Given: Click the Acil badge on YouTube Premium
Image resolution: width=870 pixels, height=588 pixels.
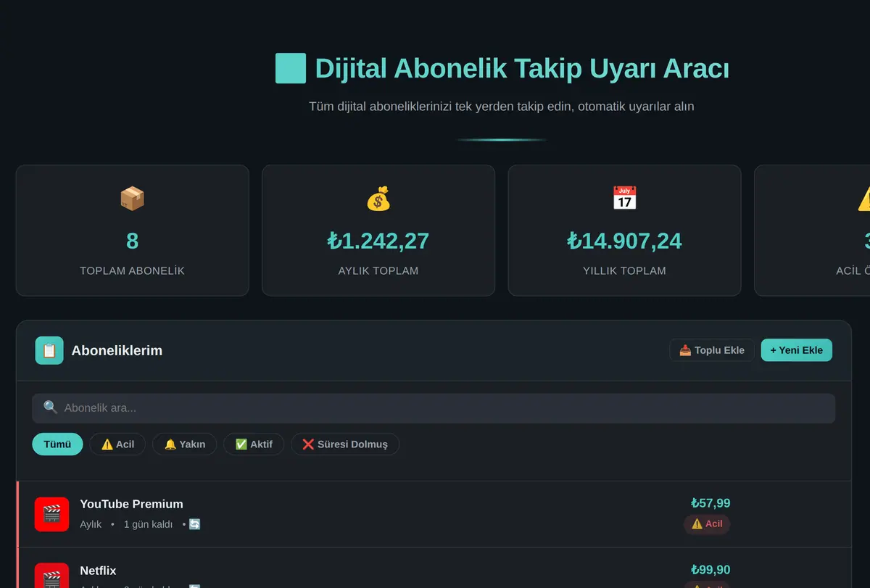Looking at the screenshot, I should pyautogui.click(x=707, y=524).
